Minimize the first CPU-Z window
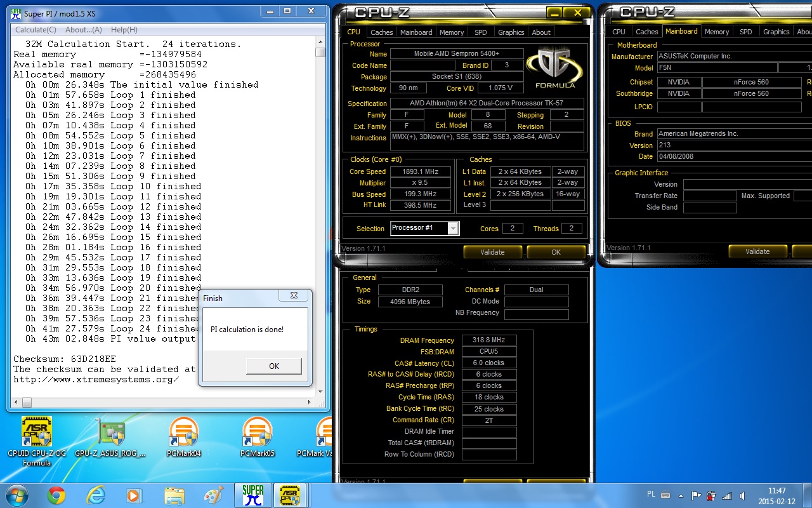This screenshot has height=508, width=812. point(555,13)
